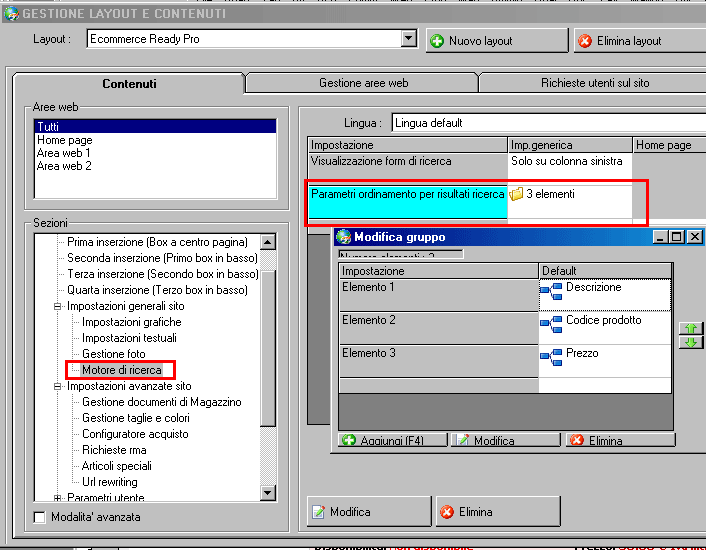Click the bottom Modifica button
Viewport: 706px width, 550px height.
point(369,512)
